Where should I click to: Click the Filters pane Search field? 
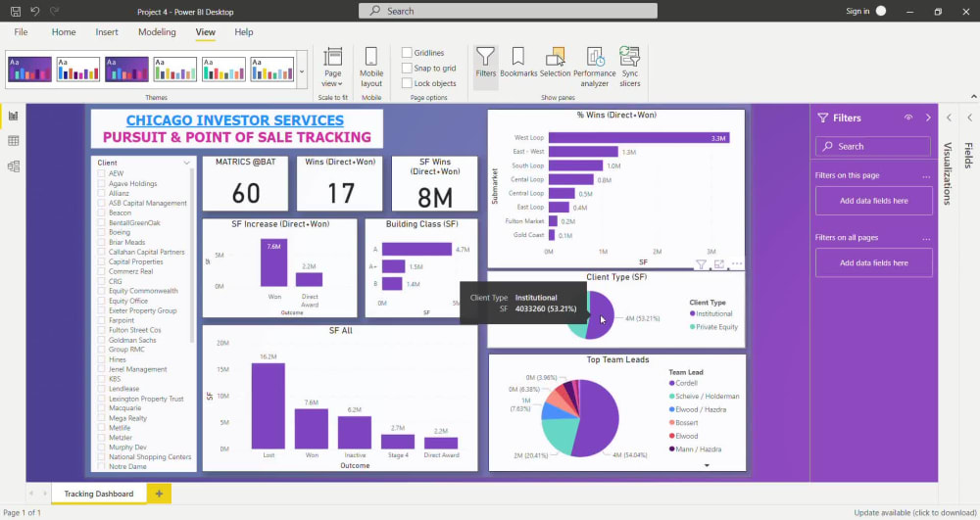click(873, 146)
